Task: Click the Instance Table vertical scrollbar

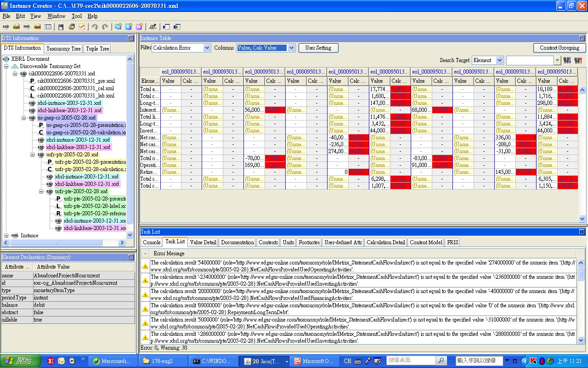Action: 582,154
